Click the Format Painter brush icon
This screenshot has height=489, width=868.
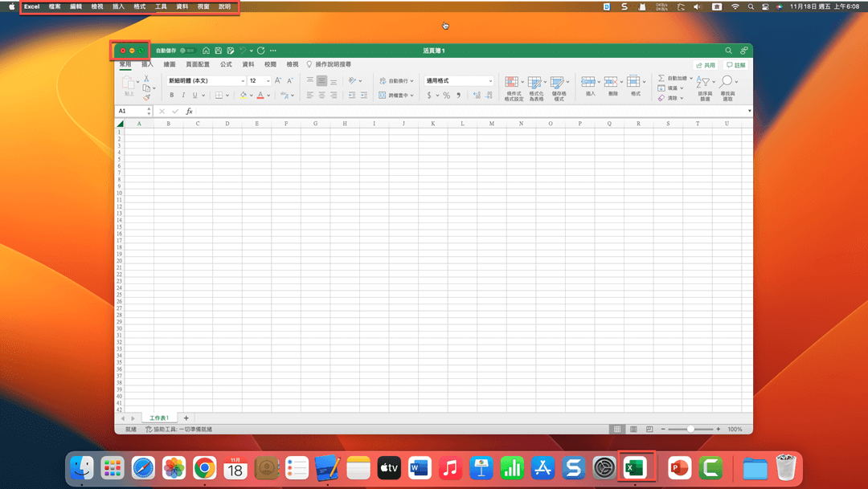coord(146,97)
